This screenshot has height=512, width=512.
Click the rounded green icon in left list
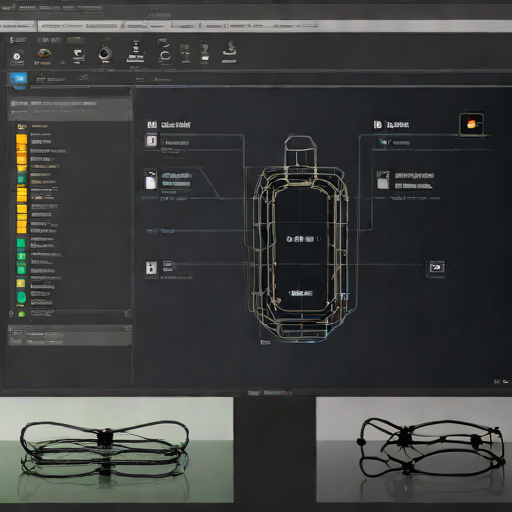(x=21, y=297)
